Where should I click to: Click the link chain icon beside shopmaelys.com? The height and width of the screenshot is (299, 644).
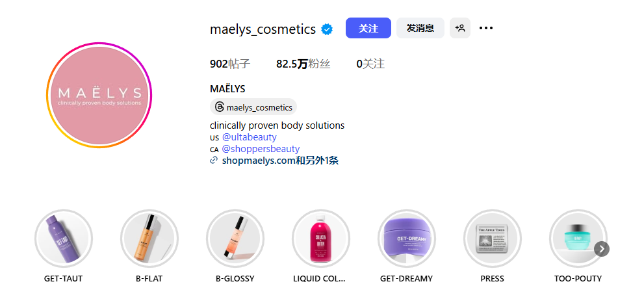click(214, 160)
